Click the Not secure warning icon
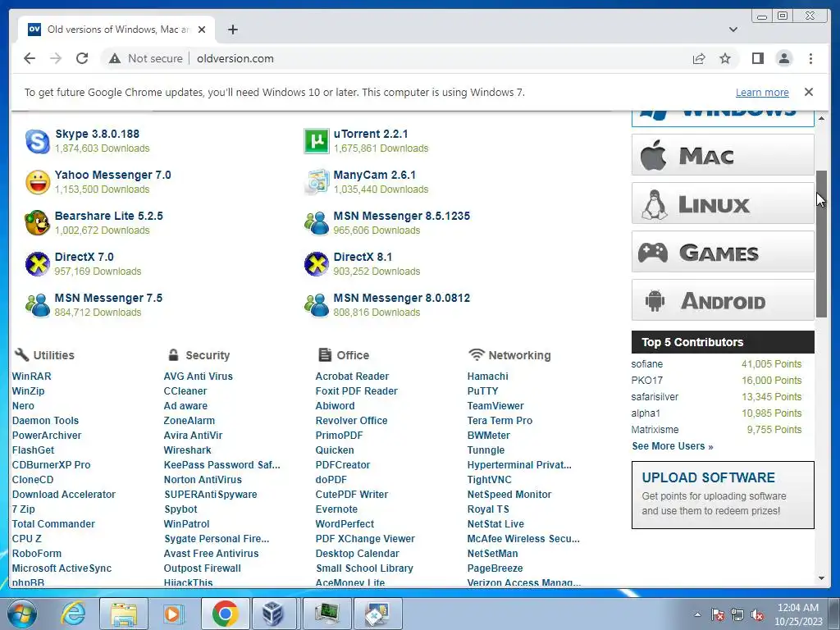 click(115, 58)
